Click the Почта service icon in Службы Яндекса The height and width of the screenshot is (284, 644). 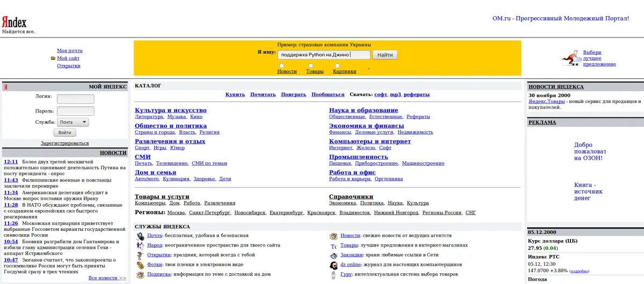(x=140, y=236)
